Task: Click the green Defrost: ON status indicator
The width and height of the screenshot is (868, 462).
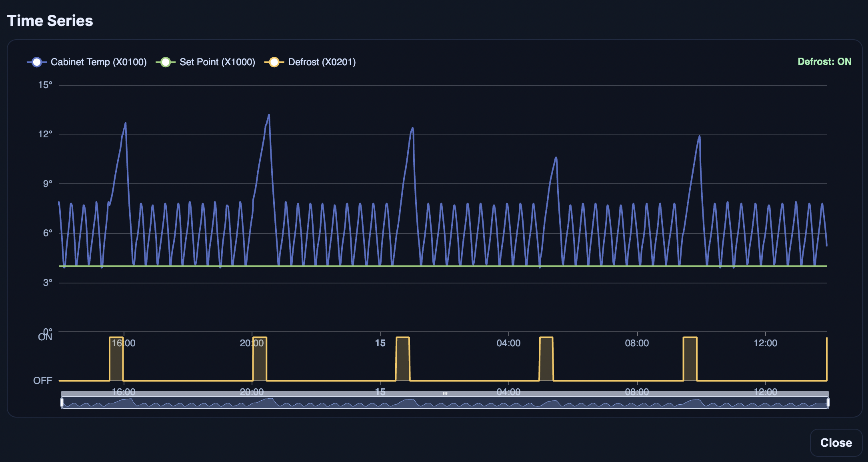Action: tap(824, 62)
